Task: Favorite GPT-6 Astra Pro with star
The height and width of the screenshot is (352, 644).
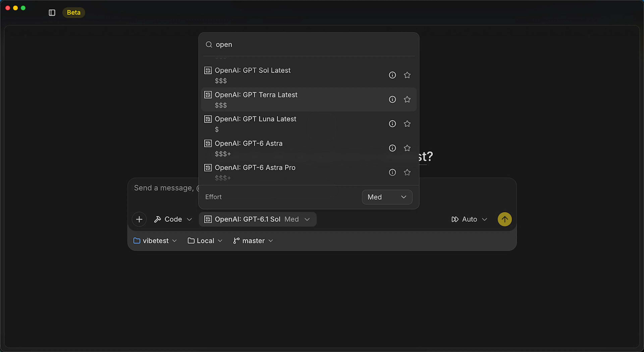Action: point(407,172)
